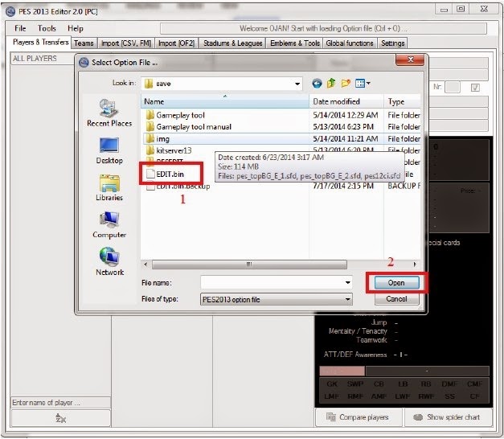This screenshot has height=439, width=504.
Task: Minimize the PES 2013 Editor window
Action: [x=445, y=10]
